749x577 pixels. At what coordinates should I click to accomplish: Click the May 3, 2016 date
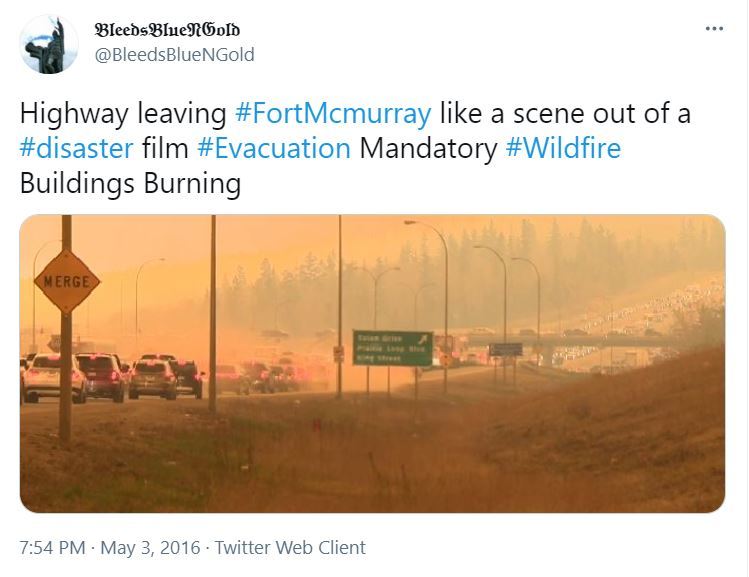pyautogui.click(x=150, y=547)
